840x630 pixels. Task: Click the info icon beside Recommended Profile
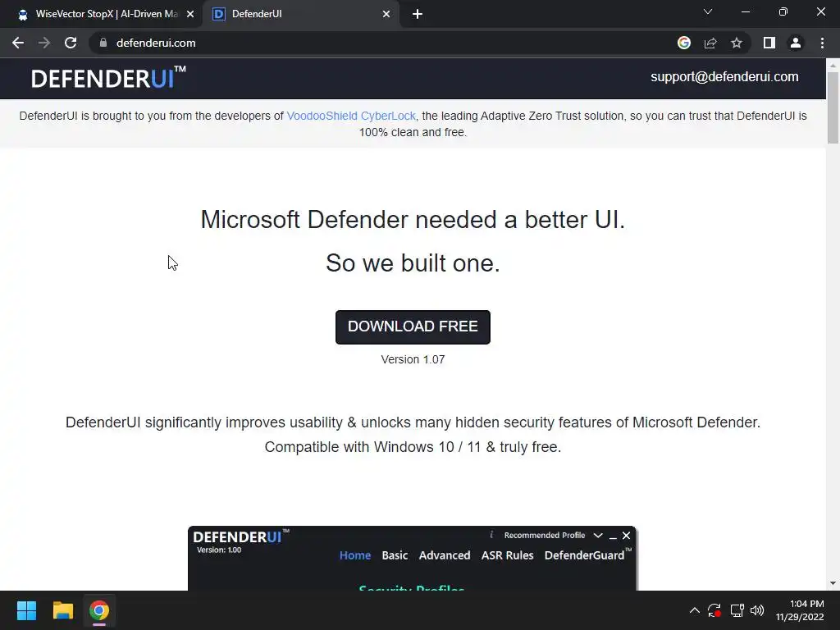(491, 535)
